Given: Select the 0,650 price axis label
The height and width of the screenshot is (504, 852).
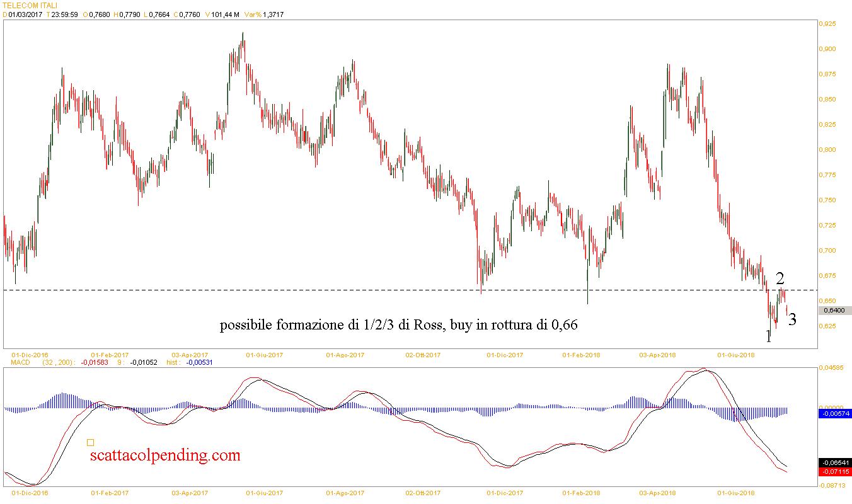Looking at the screenshot, I should [x=827, y=301].
